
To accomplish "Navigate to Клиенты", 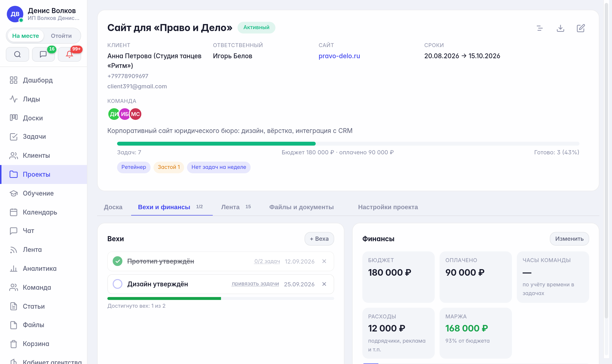I will [x=43, y=156].
